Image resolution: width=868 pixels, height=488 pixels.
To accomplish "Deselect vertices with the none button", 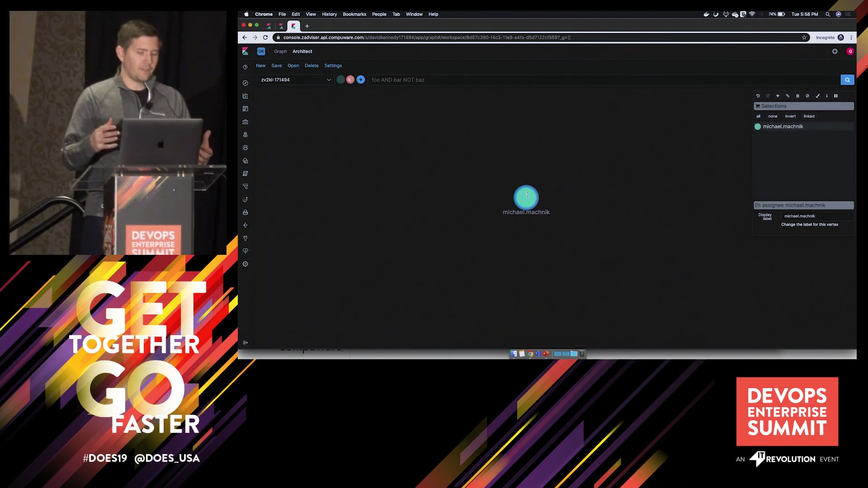I will (x=773, y=117).
